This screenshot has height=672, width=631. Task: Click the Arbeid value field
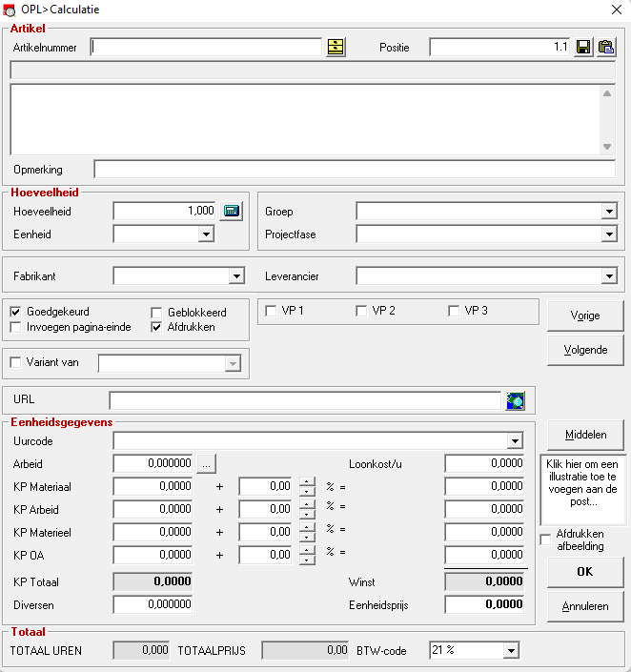pos(153,463)
